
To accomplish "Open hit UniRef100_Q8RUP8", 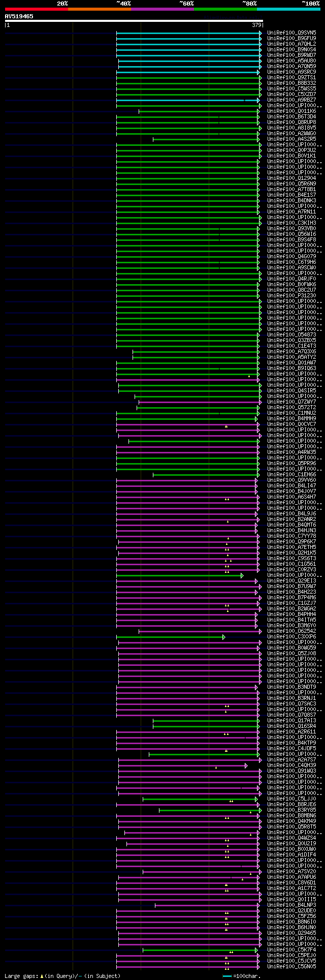I will [291, 122].
